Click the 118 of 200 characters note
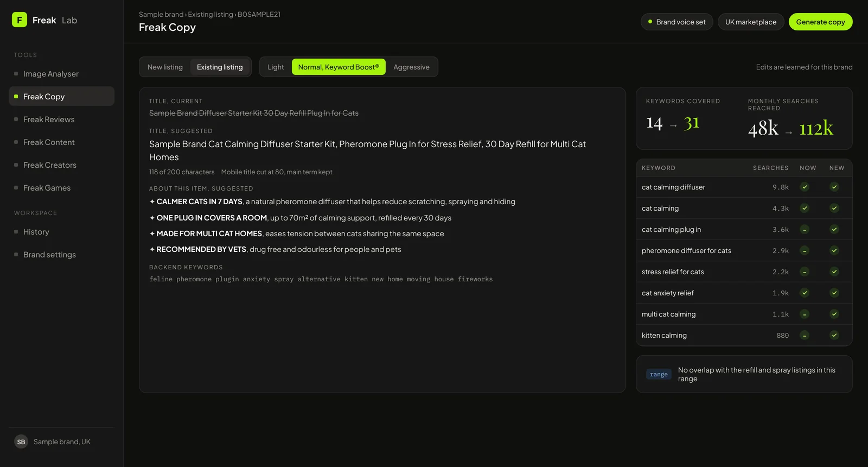Viewport: 868px width, 467px height. click(182, 172)
